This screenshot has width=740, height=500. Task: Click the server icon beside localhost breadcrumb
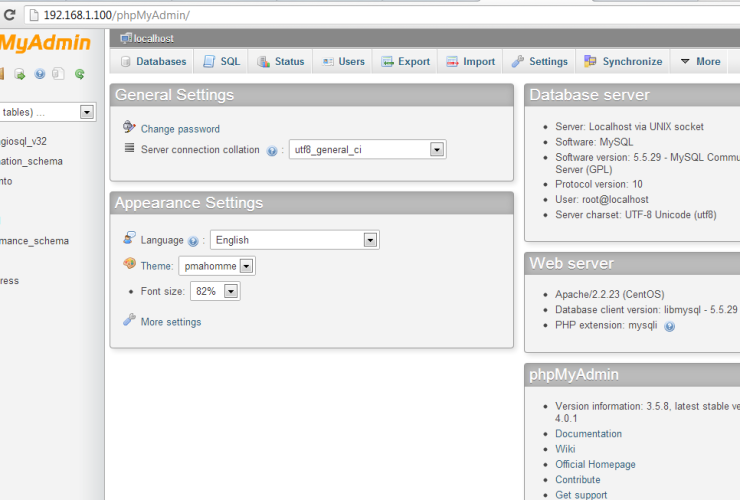coord(126,38)
